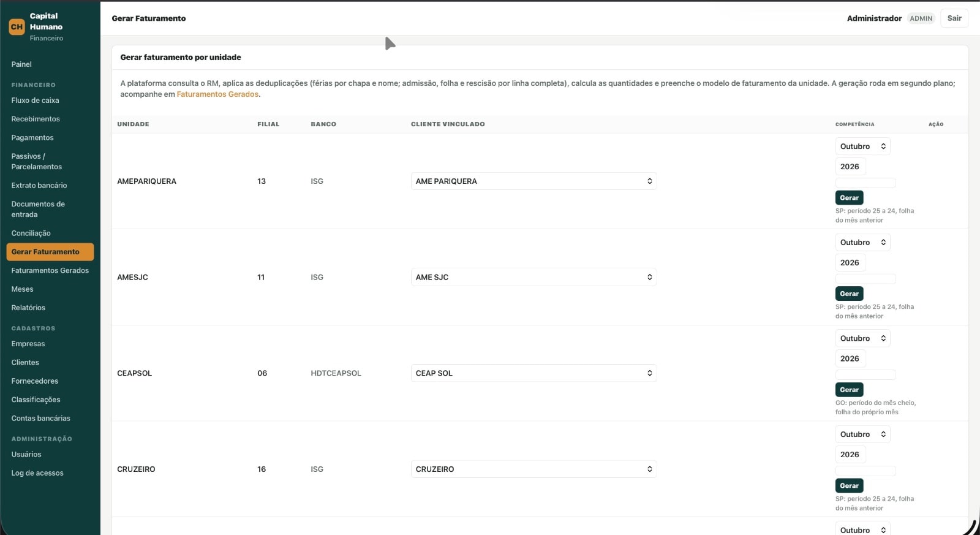
Task: Open the CEAP SOL client dropdown
Action: tap(533, 373)
